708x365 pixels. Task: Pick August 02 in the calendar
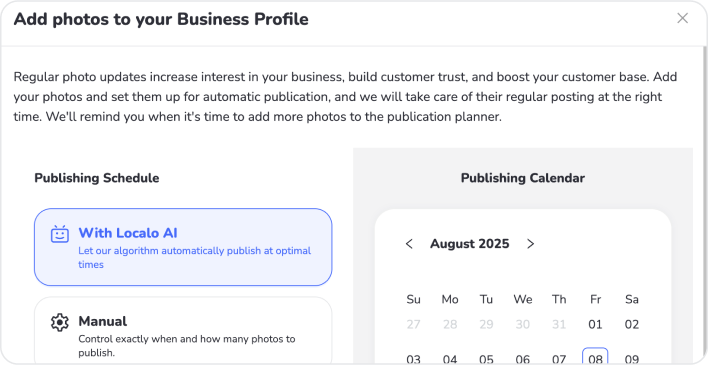[x=632, y=325]
